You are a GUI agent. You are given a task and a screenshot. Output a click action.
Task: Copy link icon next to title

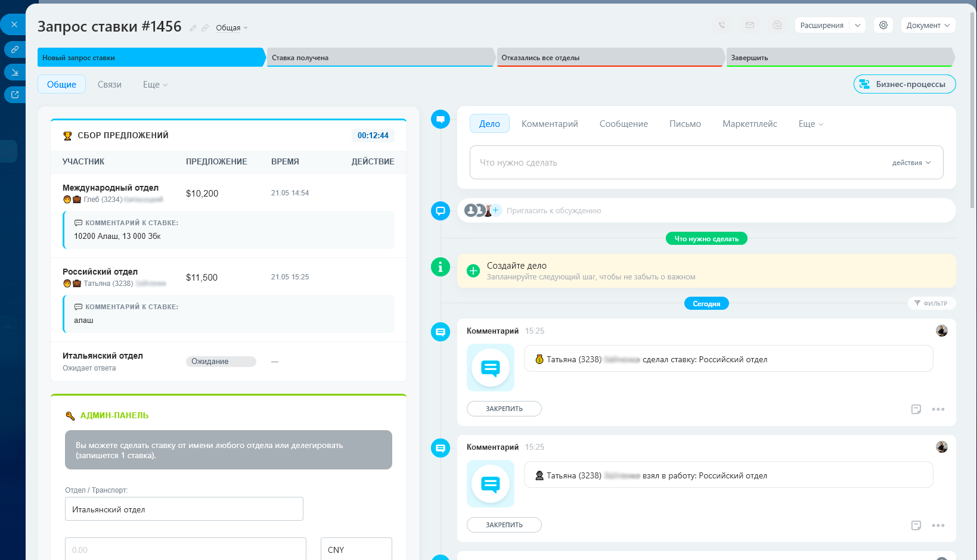pyautogui.click(x=205, y=28)
